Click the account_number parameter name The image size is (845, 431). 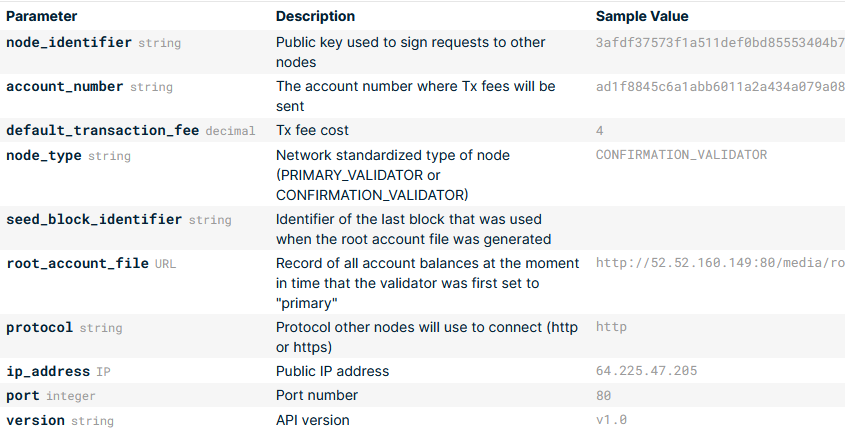(65, 87)
